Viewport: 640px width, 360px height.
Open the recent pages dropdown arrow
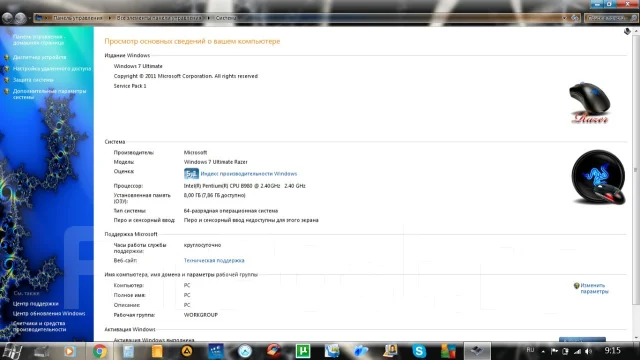pyautogui.click(x=30, y=18)
